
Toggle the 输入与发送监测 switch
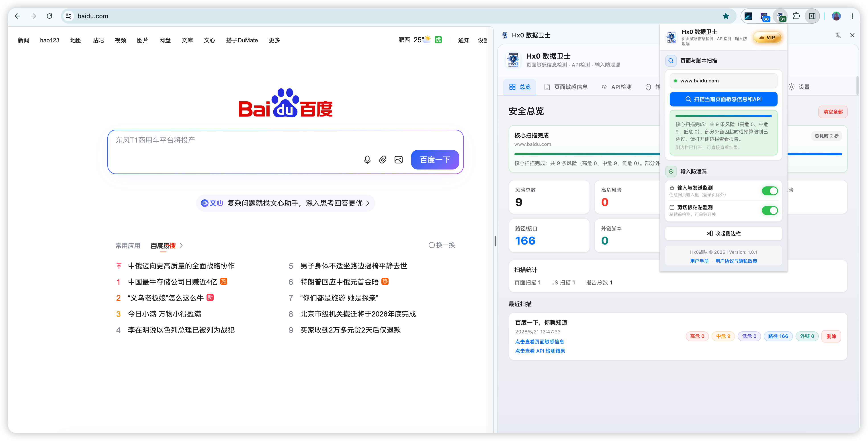770,191
